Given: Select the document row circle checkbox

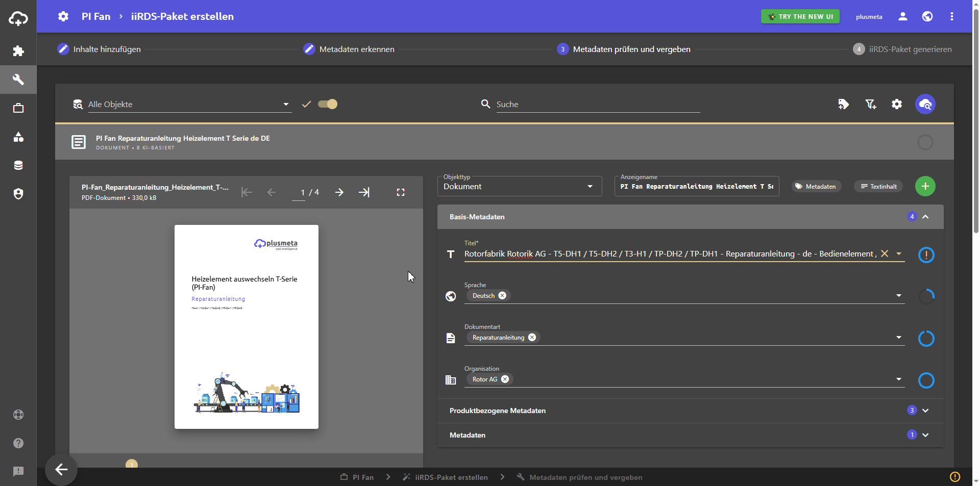Looking at the screenshot, I should (925, 142).
